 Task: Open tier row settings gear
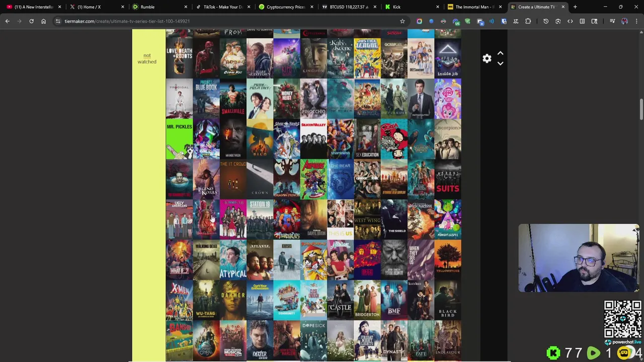click(487, 58)
